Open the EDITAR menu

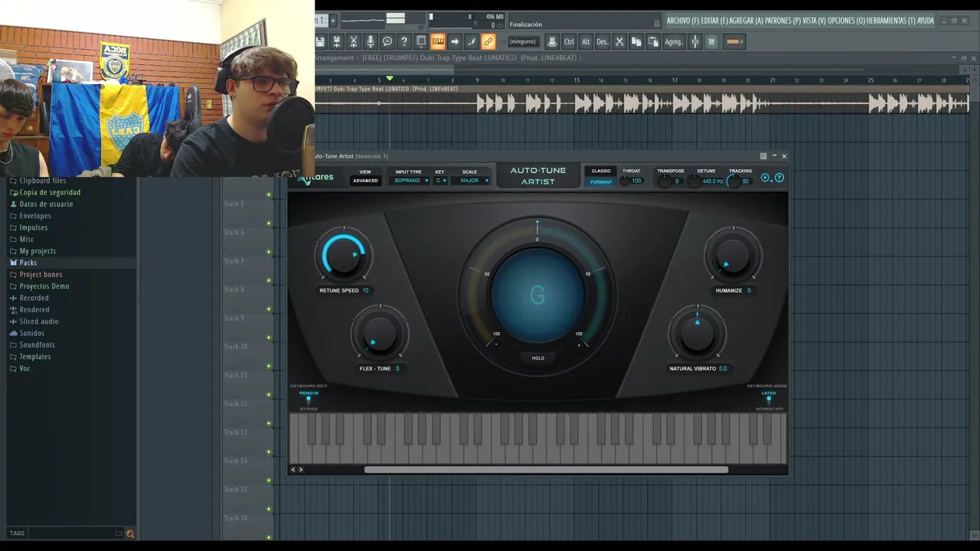pos(715,21)
